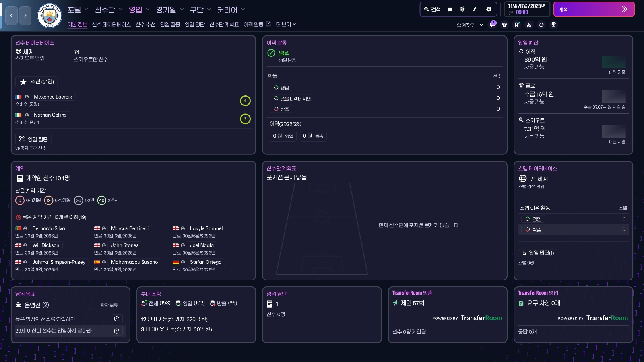Expand the 포털 menu dropdown
Viewport: 644px width, 362px height.
(x=78, y=10)
